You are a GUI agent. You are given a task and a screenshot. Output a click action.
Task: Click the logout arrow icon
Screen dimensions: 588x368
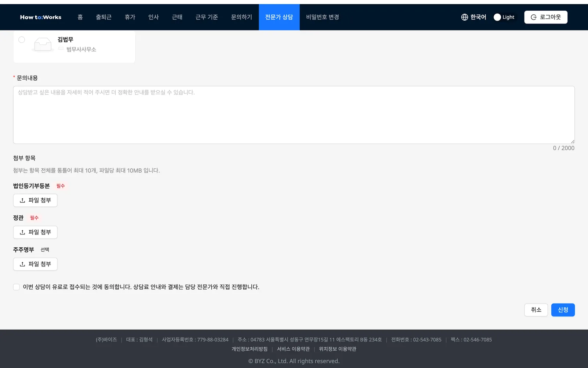(x=534, y=17)
